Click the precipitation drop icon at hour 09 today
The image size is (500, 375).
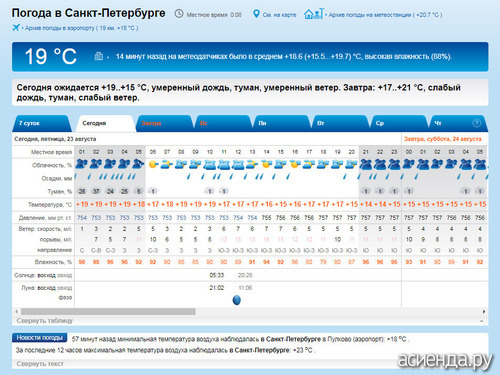click(189, 176)
